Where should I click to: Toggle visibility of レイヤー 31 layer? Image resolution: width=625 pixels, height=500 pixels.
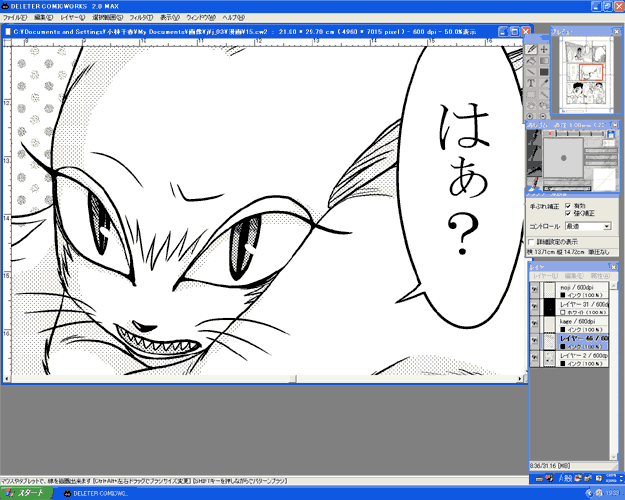pos(534,307)
